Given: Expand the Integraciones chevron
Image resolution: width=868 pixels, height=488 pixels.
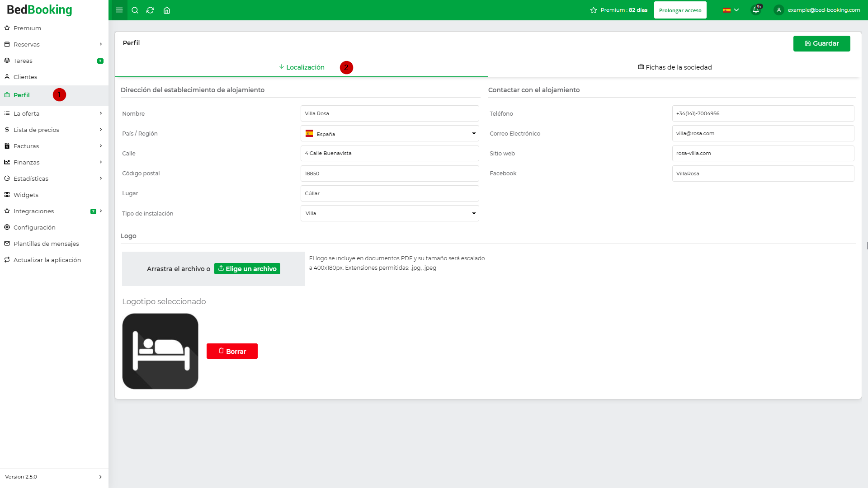Looking at the screenshot, I should (101, 211).
